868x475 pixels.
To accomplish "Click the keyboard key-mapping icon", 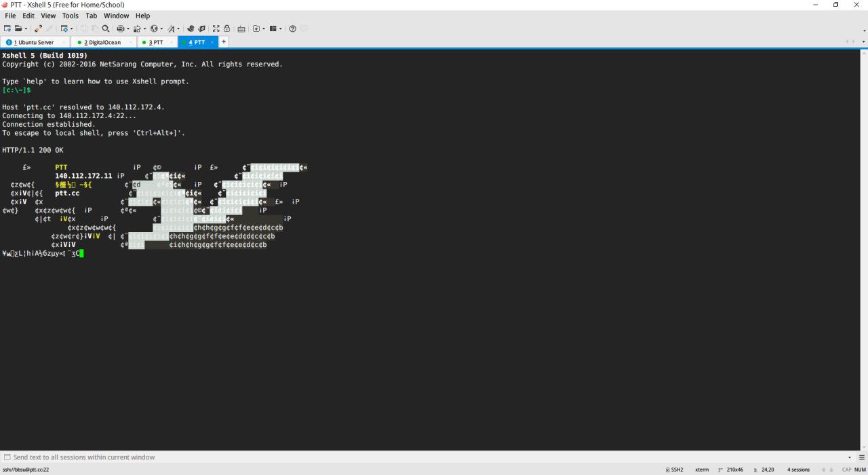I will pyautogui.click(x=241, y=28).
